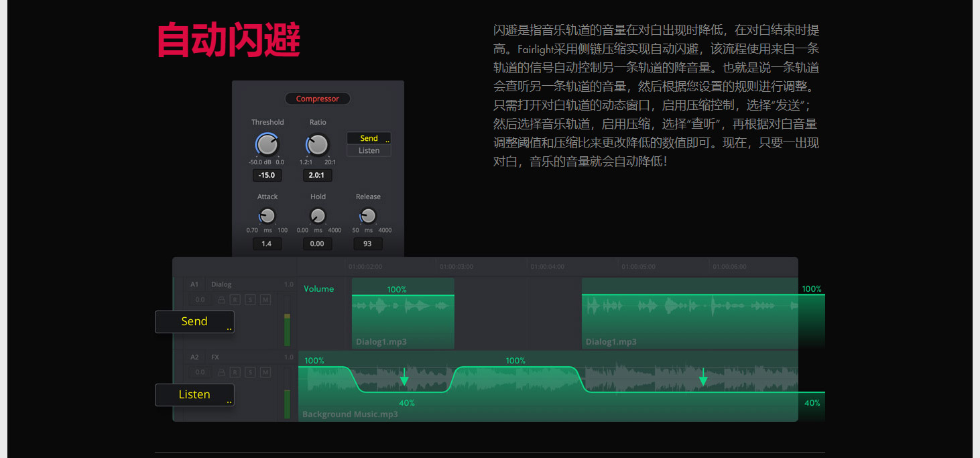Enable Send in the Compressor panel

coord(369,138)
